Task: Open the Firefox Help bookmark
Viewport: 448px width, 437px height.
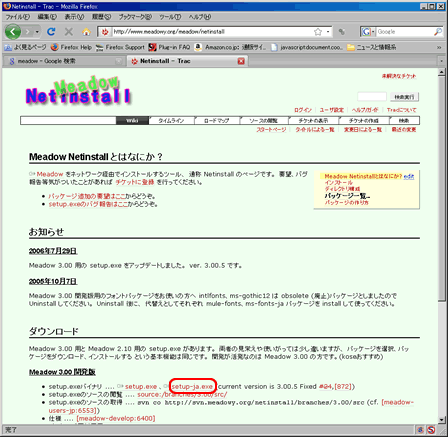Action: (x=71, y=47)
